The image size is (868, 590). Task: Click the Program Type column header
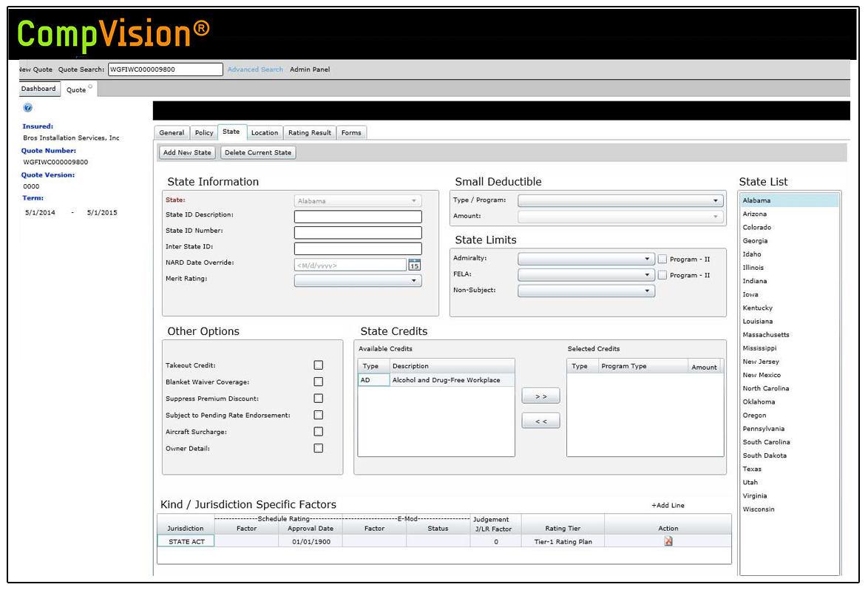(642, 367)
